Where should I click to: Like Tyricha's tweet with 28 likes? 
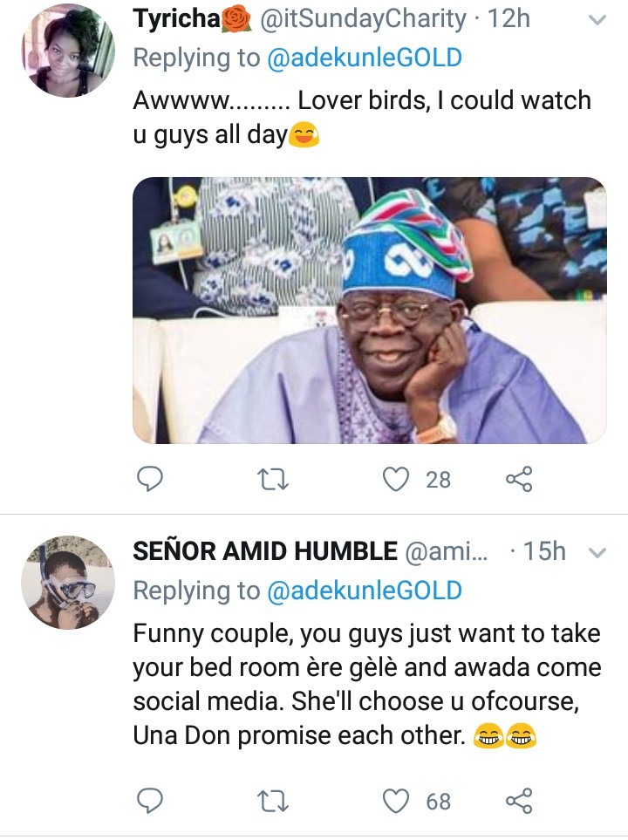click(x=397, y=478)
